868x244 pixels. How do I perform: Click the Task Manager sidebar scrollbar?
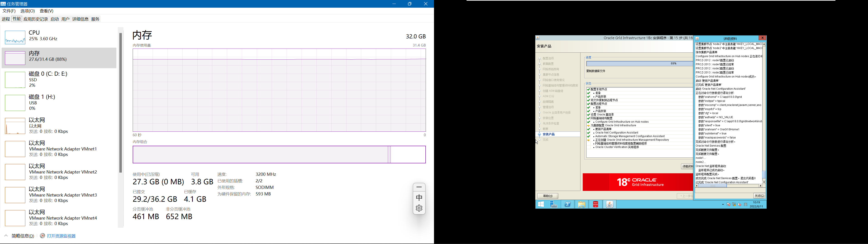tap(120, 103)
